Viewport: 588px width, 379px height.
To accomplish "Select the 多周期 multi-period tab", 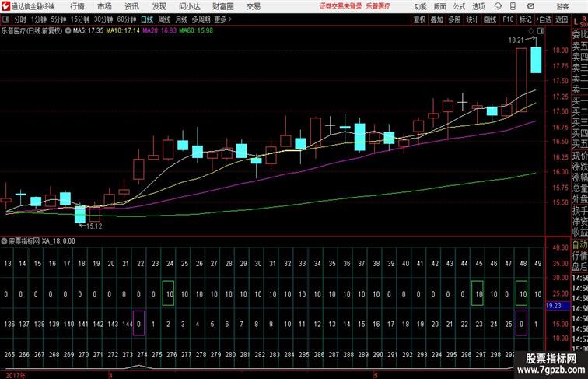I will [x=201, y=19].
